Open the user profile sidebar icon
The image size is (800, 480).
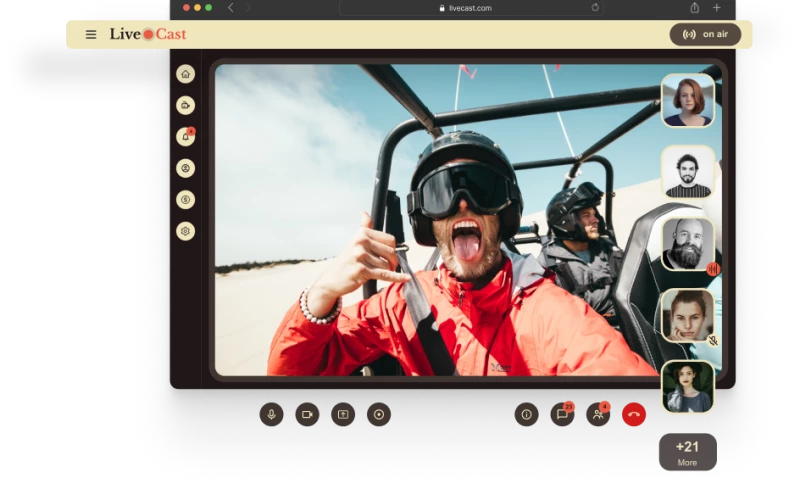click(x=185, y=168)
